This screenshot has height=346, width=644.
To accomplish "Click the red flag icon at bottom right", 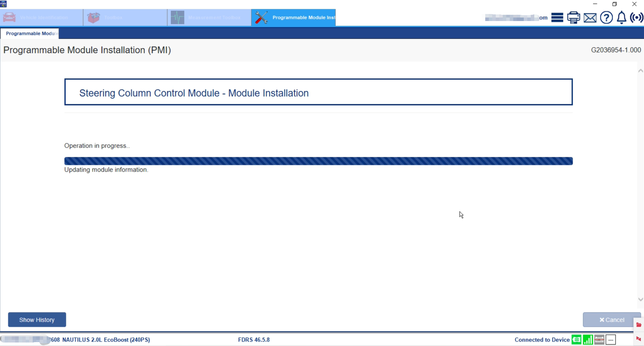I will click(639, 339).
